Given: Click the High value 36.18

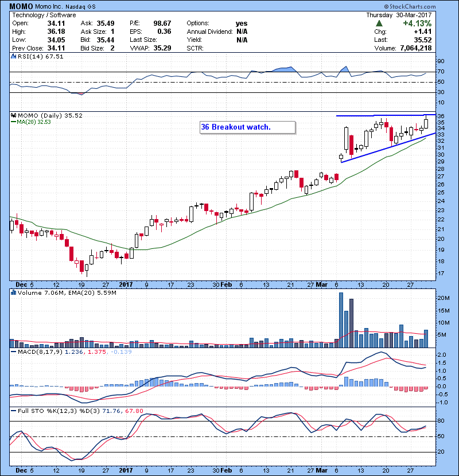Looking at the screenshot, I should 56,32.
